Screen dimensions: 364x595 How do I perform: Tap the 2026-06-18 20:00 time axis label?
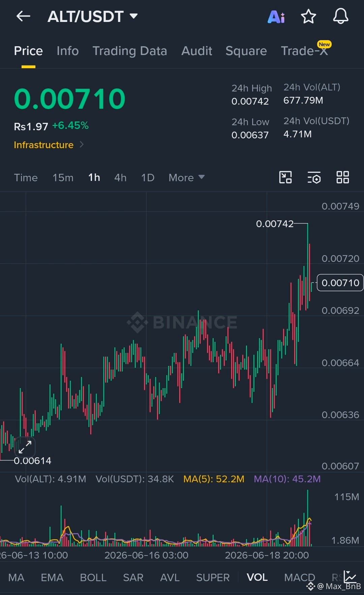[267, 555]
